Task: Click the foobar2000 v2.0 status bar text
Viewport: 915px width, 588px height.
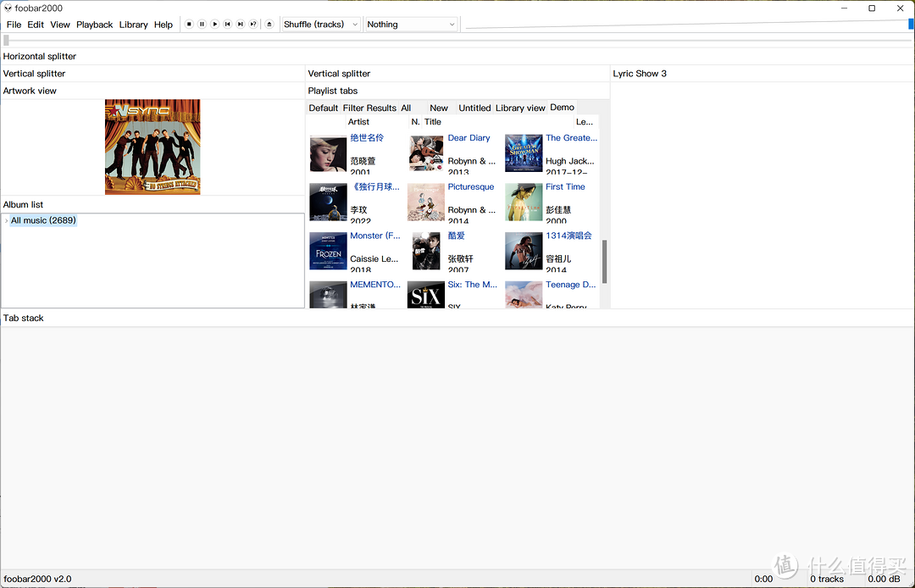Action: click(37, 580)
